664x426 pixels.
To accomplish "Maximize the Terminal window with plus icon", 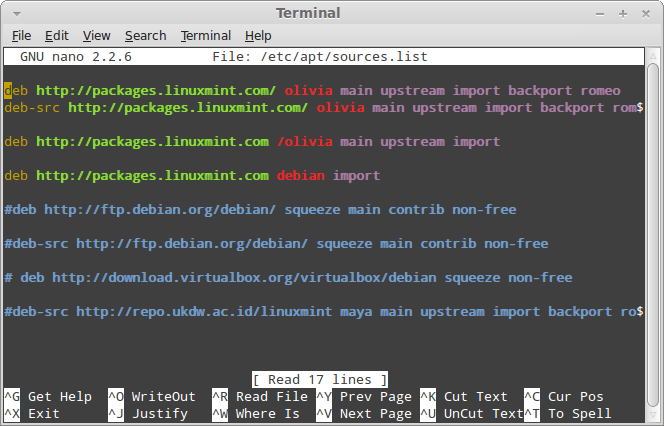I will (622, 14).
